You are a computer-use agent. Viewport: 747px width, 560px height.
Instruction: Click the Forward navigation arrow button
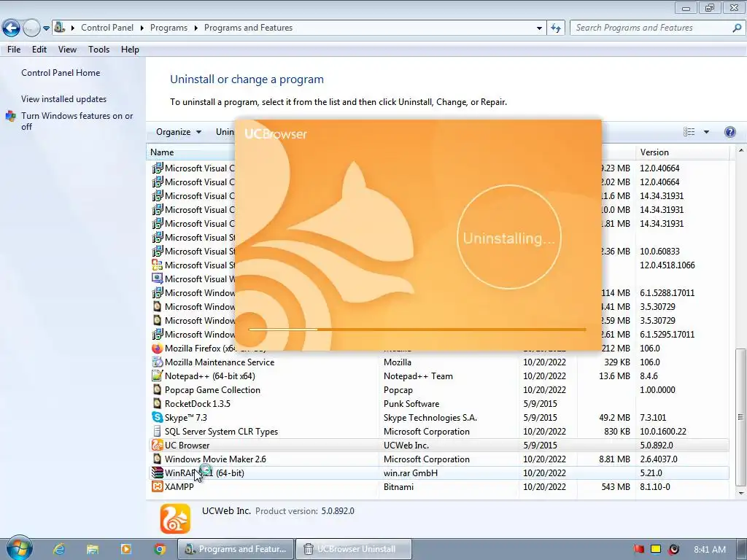tap(31, 28)
